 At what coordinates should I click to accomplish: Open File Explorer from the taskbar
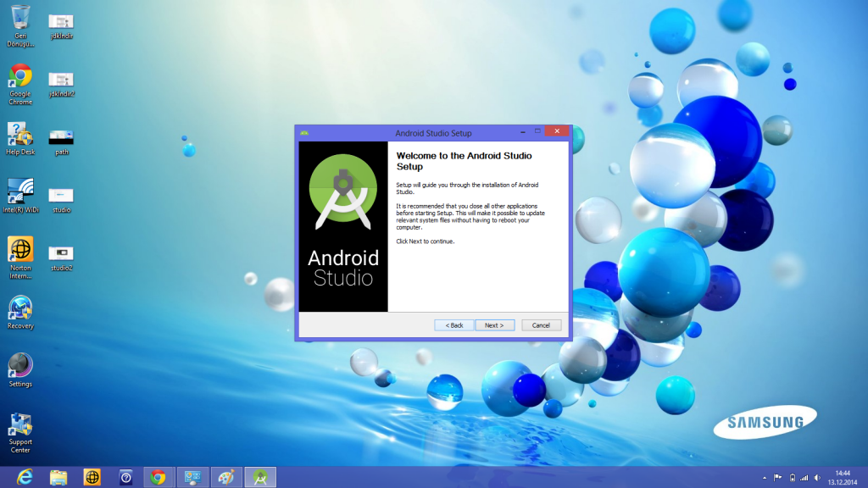coord(57,477)
